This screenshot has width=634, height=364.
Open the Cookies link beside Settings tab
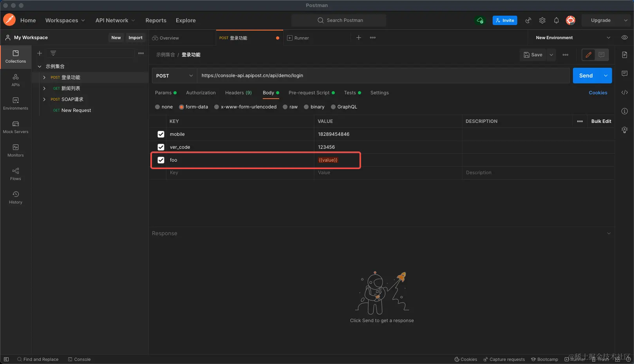point(598,93)
